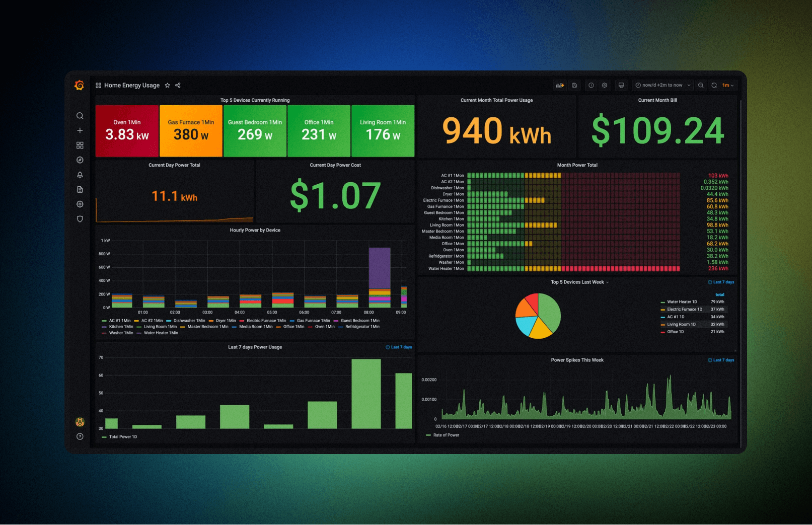The width and height of the screenshot is (812, 525).
Task: Click the Grafana logo icon
Action: (80, 86)
